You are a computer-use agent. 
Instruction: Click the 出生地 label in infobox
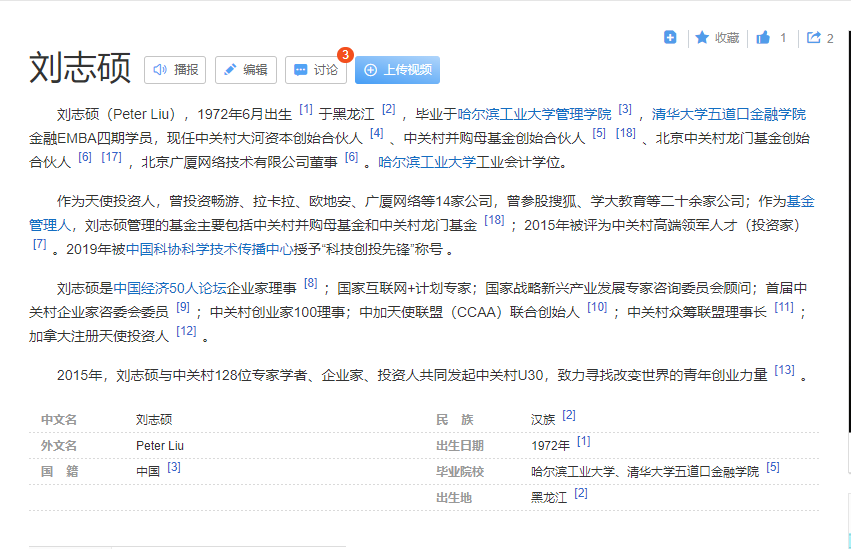454,498
